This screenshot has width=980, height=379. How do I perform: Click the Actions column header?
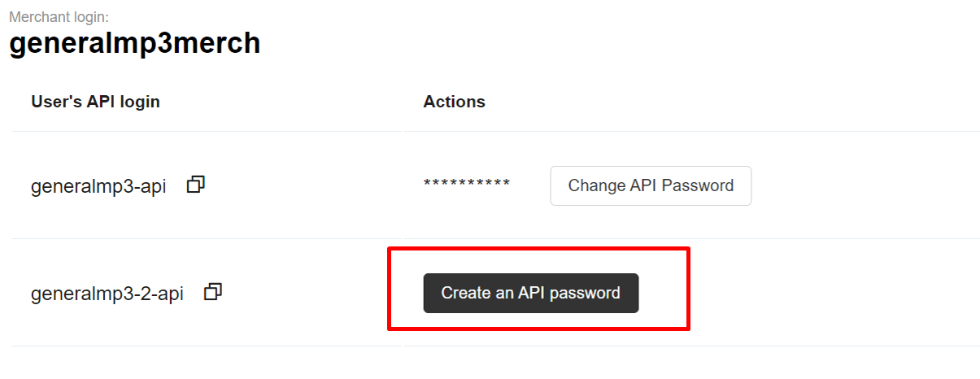point(454,102)
